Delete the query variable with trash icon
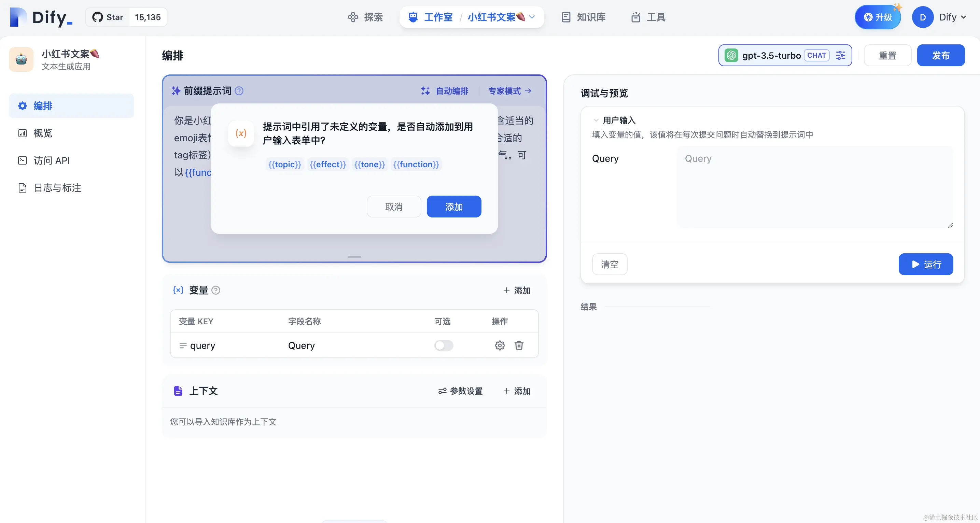980x523 pixels. [519, 345]
